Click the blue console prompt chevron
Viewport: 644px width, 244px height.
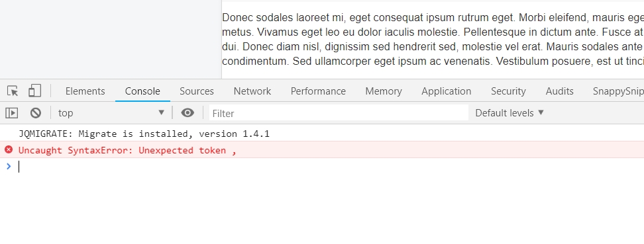(x=9, y=166)
